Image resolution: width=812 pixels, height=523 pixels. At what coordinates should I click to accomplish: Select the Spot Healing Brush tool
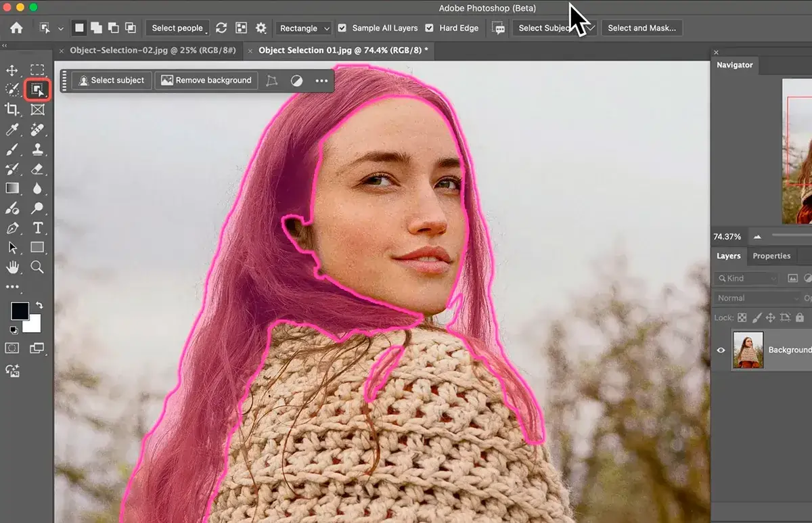pyautogui.click(x=37, y=129)
